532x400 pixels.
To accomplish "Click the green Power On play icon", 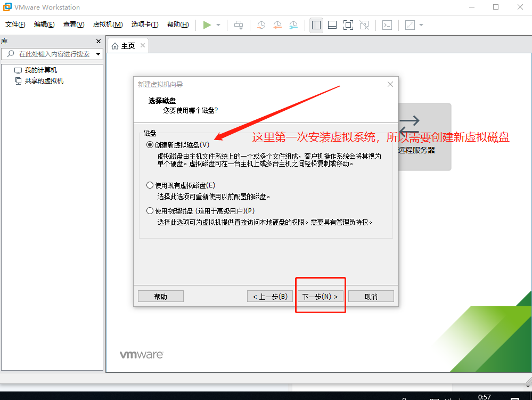I will 207,25.
